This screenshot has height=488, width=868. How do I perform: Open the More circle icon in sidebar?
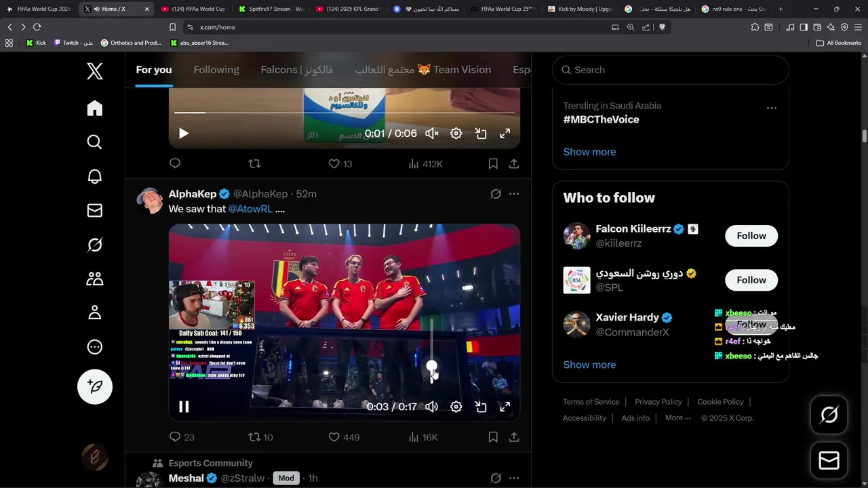point(95,347)
